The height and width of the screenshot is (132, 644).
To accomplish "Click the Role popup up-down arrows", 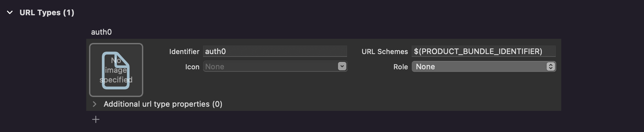I will tap(550, 67).
